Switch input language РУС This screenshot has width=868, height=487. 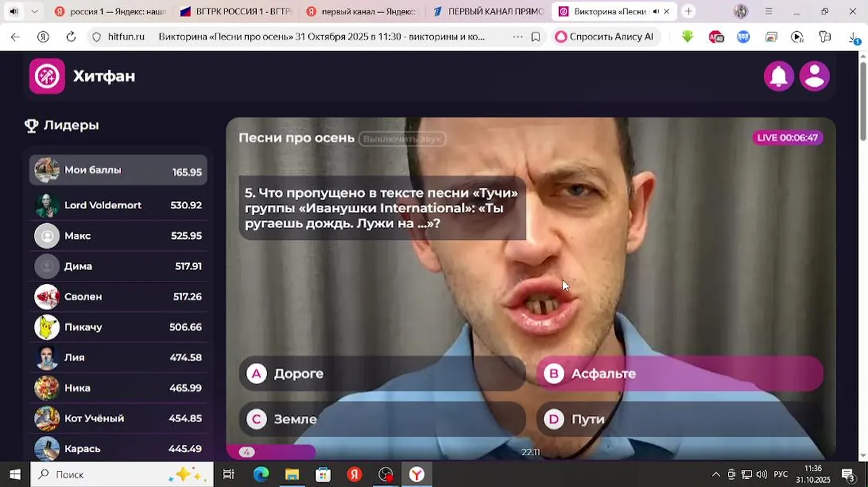coord(781,475)
